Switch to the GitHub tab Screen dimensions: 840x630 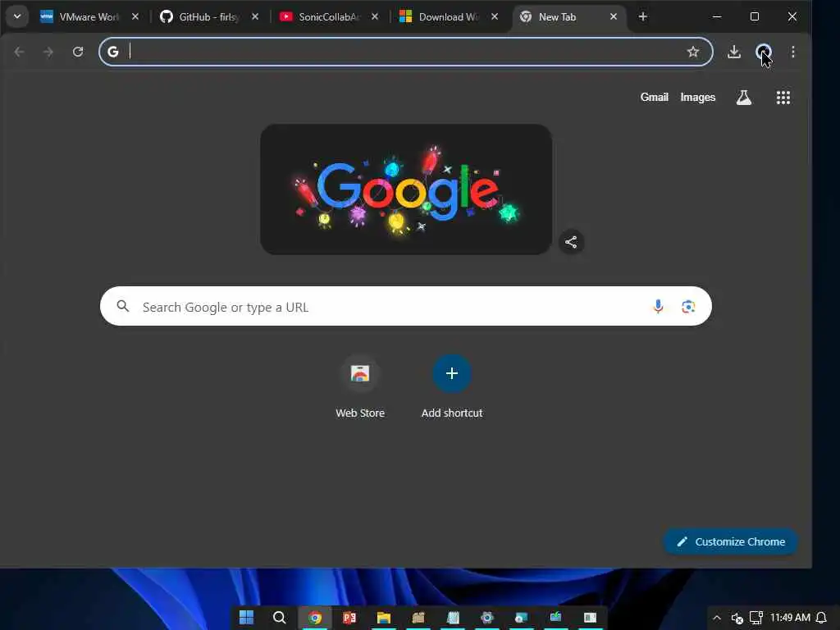[x=209, y=16]
